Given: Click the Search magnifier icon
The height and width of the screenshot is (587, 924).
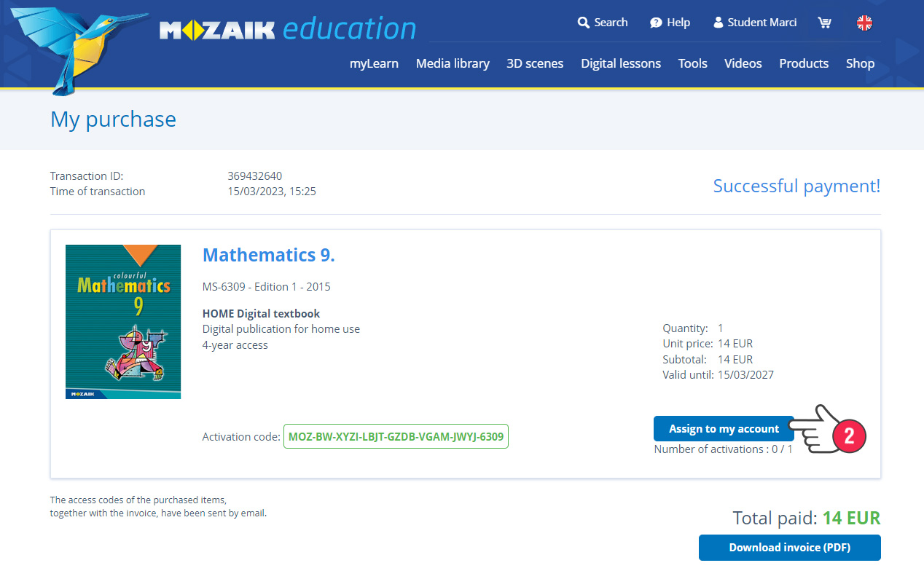Looking at the screenshot, I should (x=583, y=23).
